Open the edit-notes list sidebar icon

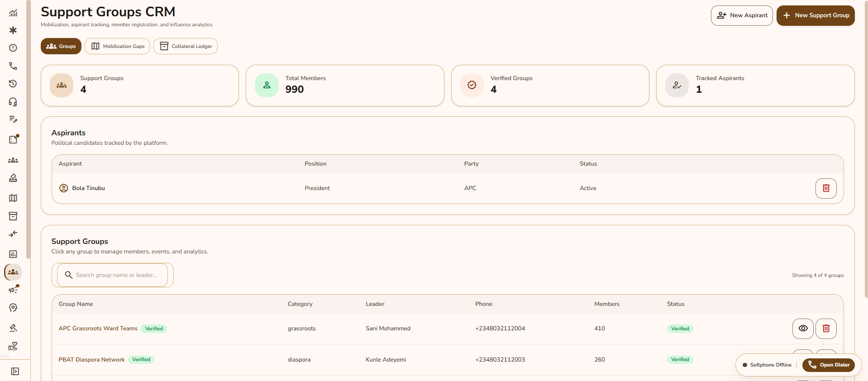tap(13, 119)
